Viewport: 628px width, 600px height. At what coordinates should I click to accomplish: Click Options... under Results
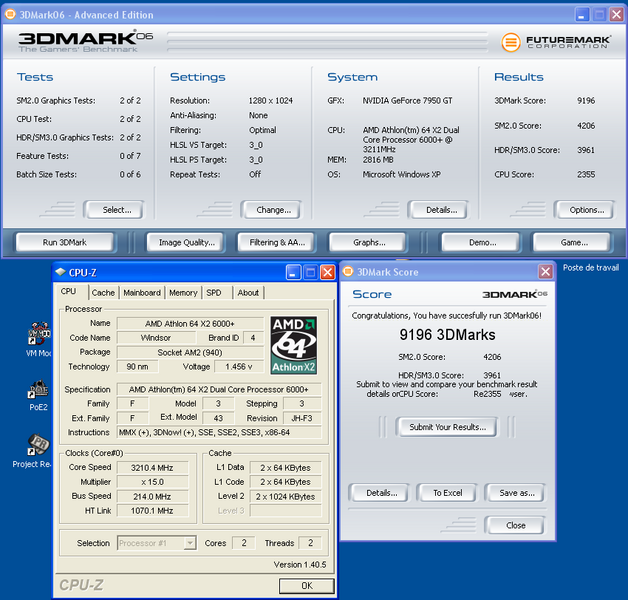click(584, 210)
